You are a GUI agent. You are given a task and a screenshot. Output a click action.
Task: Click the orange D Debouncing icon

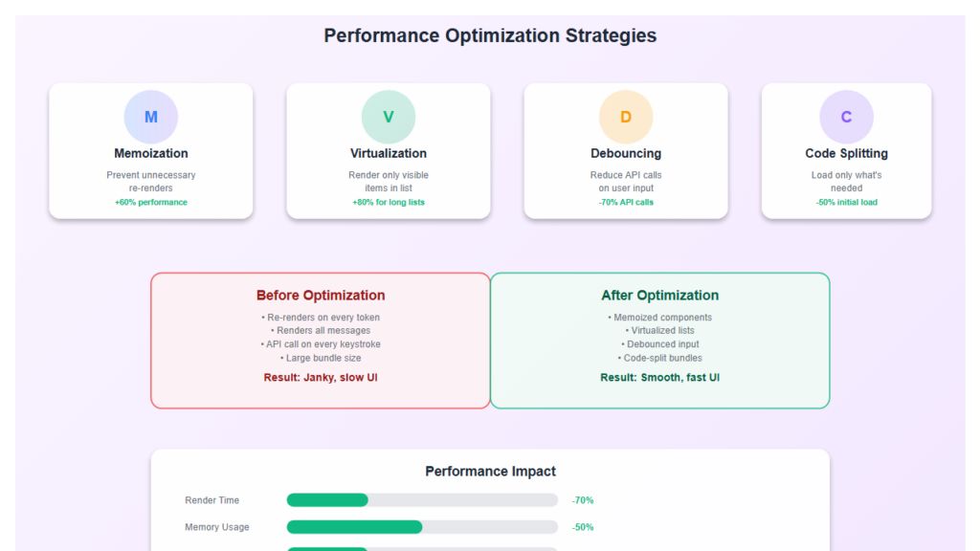[626, 118]
